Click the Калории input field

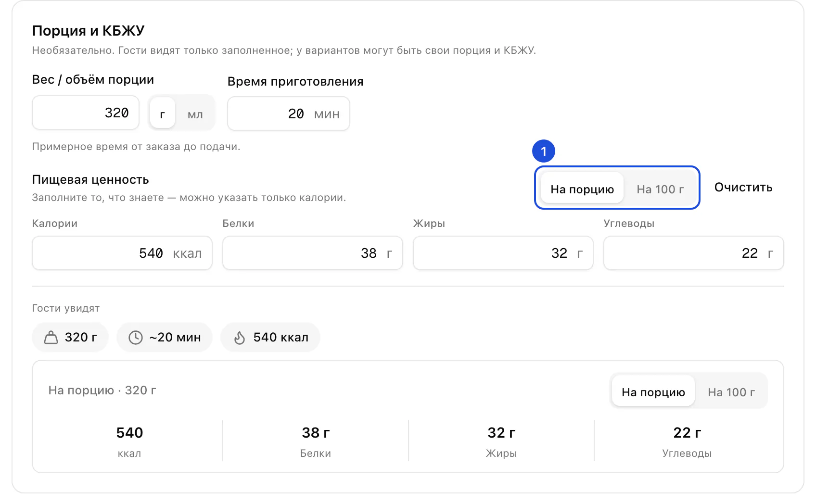[x=122, y=253]
